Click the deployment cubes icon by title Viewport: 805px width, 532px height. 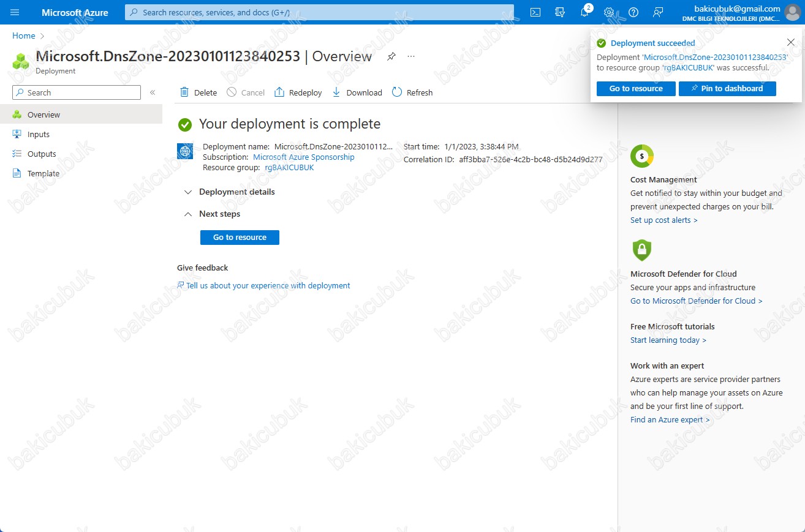[21, 61]
